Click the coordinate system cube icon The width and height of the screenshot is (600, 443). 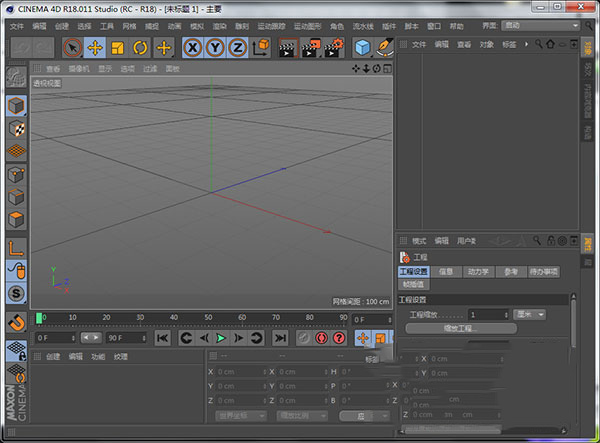click(261, 47)
